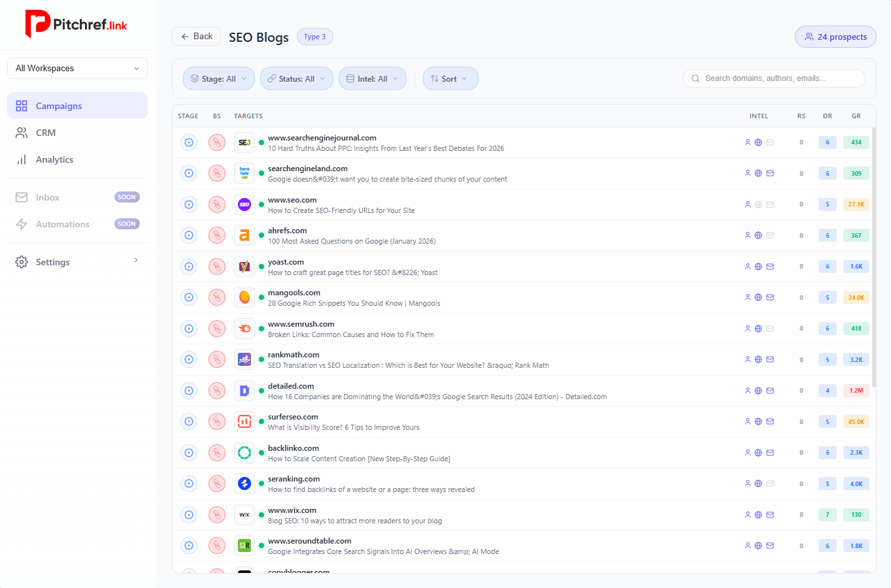Click stage circle icon for rankmath.com row
Screen dimensions: 891x588
pyautogui.click(x=189, y=360)
